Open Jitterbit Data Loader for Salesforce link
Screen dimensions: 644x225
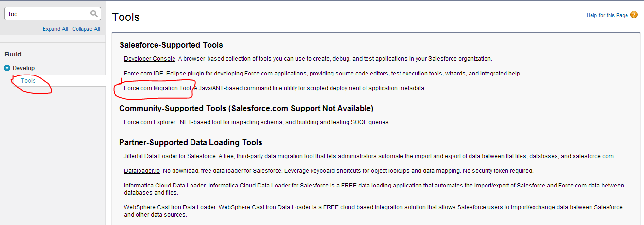tap(170, 156)
